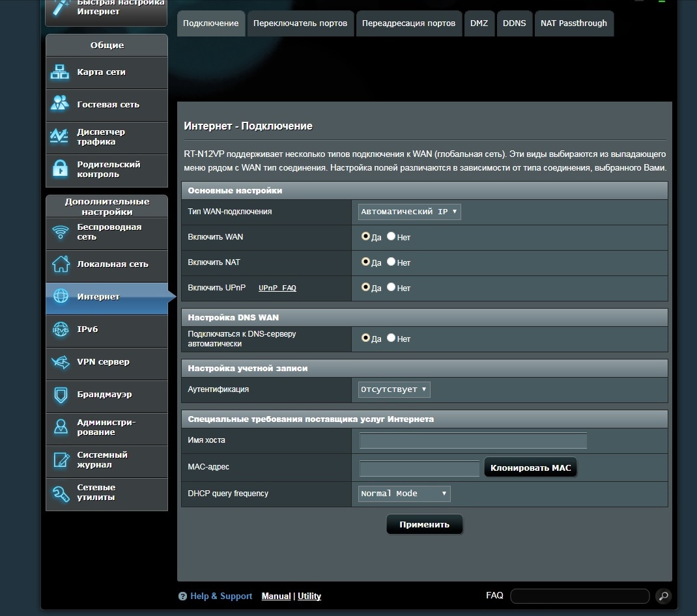
Task: Select Да for Включить UPnP
Action: (365, 287)
